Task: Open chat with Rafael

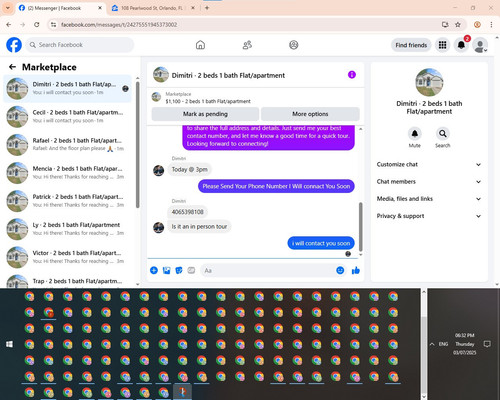Action: [x=68, y=145]
